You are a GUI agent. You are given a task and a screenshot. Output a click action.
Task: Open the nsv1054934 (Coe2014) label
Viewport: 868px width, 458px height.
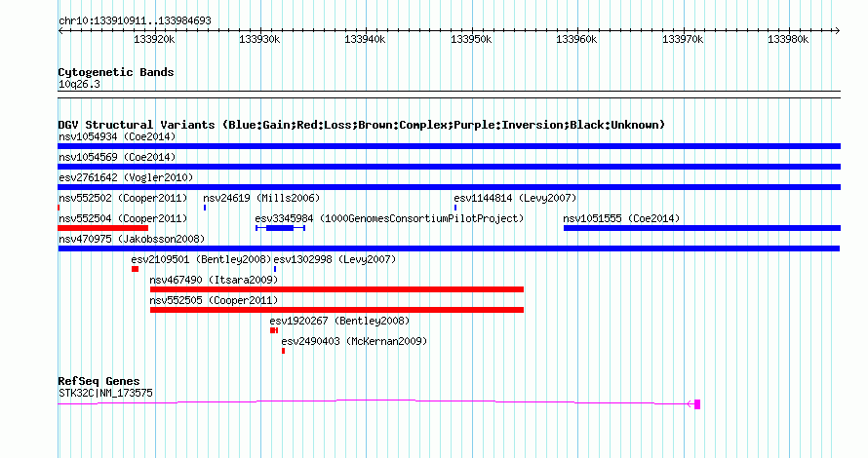[x=117, y=136]
